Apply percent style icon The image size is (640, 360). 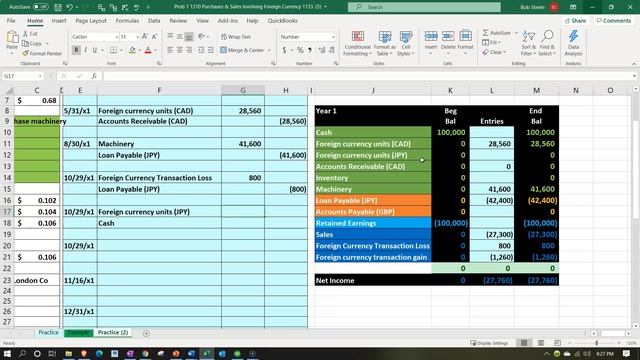[x=300, y=50]
